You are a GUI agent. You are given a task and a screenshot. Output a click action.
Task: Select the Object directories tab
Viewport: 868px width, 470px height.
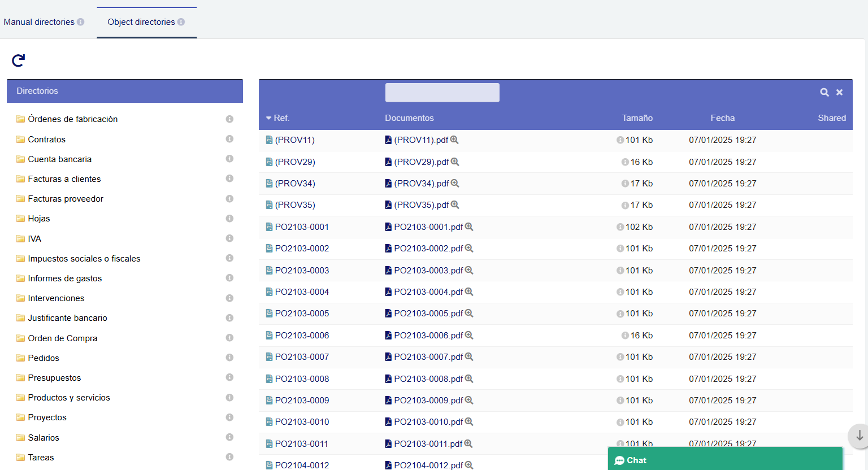(141, 22)
